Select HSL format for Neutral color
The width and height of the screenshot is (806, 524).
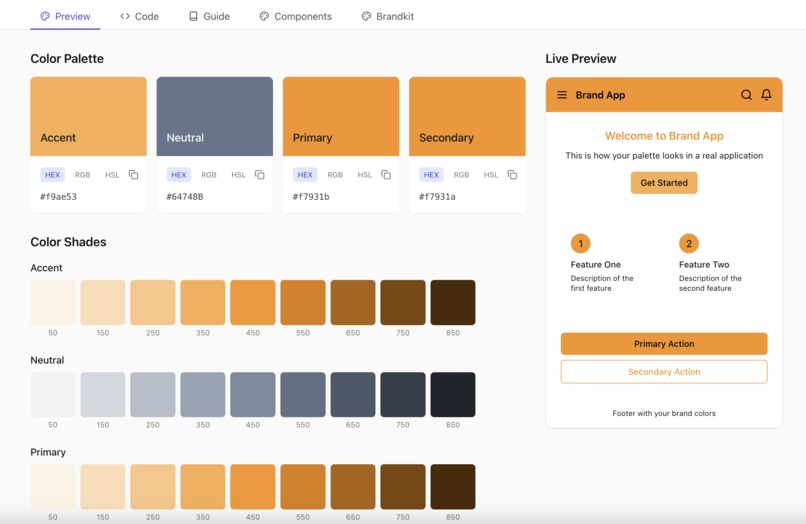pos(238,175)
